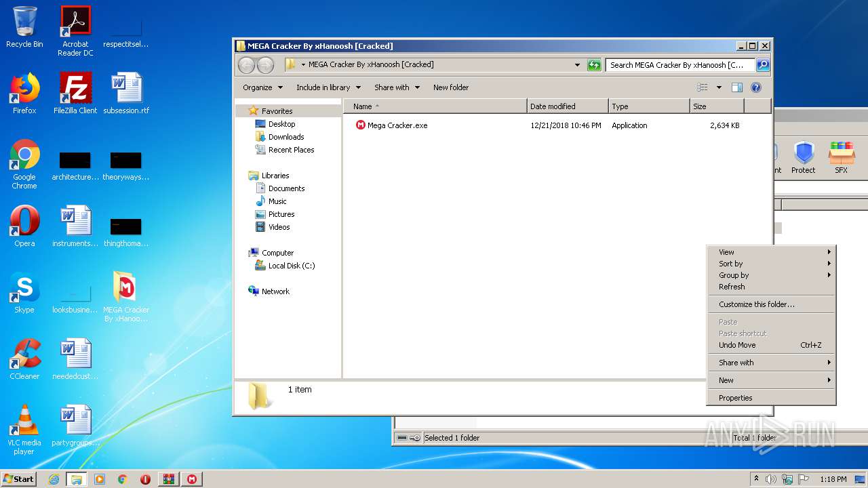
Task: Refresh the Explorer address bar location
Action: pyautogui.click(x=594, y=65)
